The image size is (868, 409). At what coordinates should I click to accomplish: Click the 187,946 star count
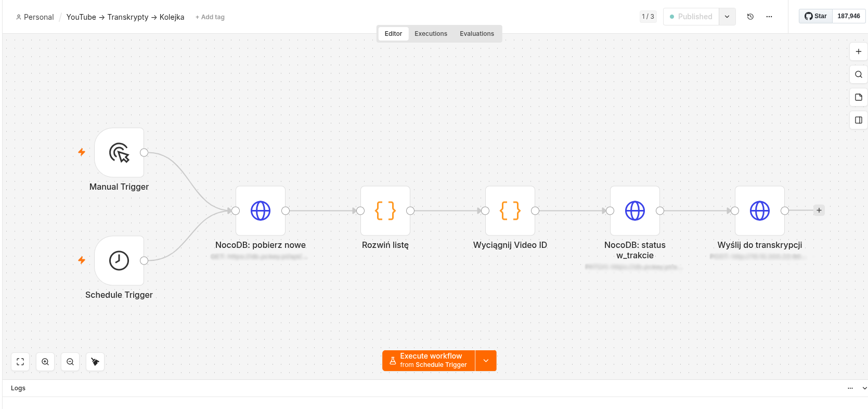[x=849, y=16]
